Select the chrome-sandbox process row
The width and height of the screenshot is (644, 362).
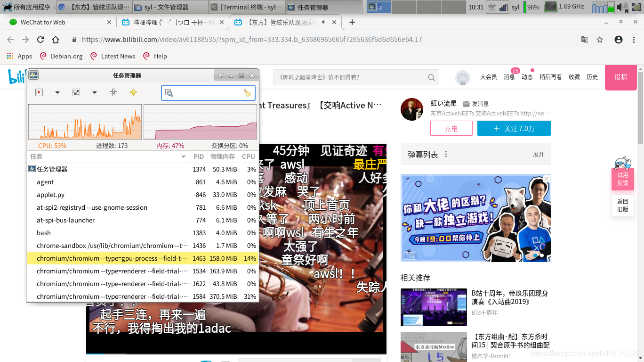[x=143, y=246]
